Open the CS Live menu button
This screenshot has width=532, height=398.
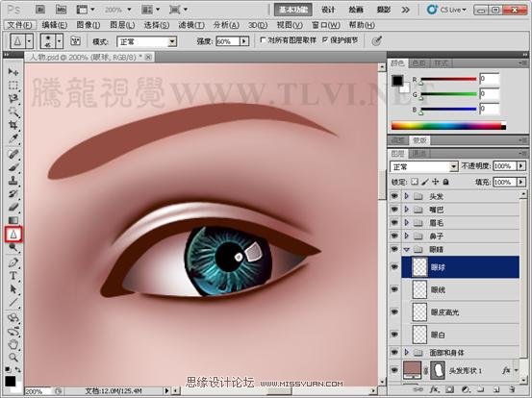click(446, 10)
